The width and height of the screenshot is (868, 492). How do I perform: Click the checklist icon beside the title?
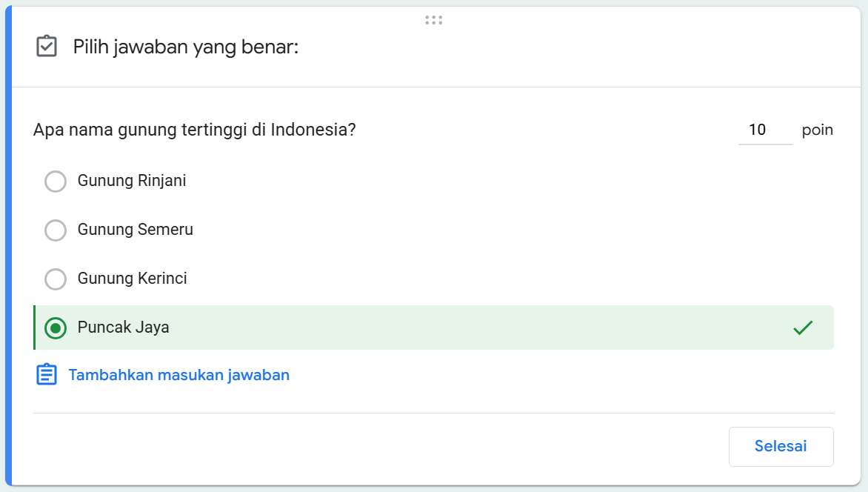coord(47,46)
